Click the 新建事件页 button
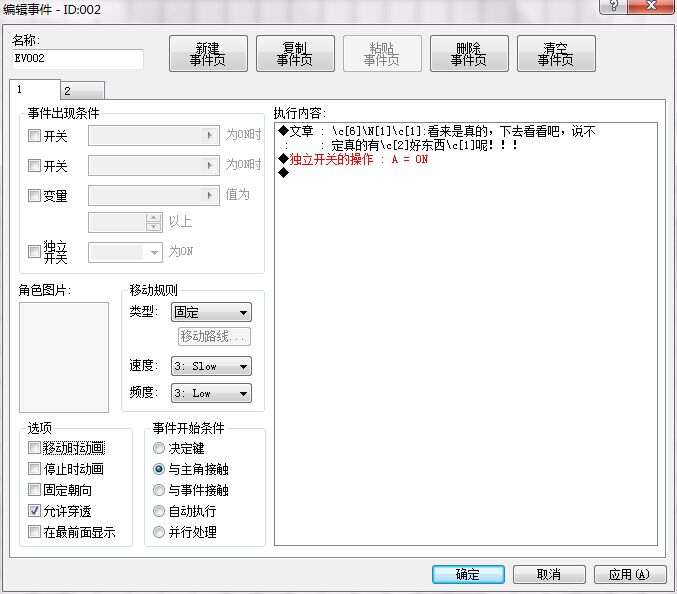The height and width of the screenshot is (594, 677). pos(208,54)
